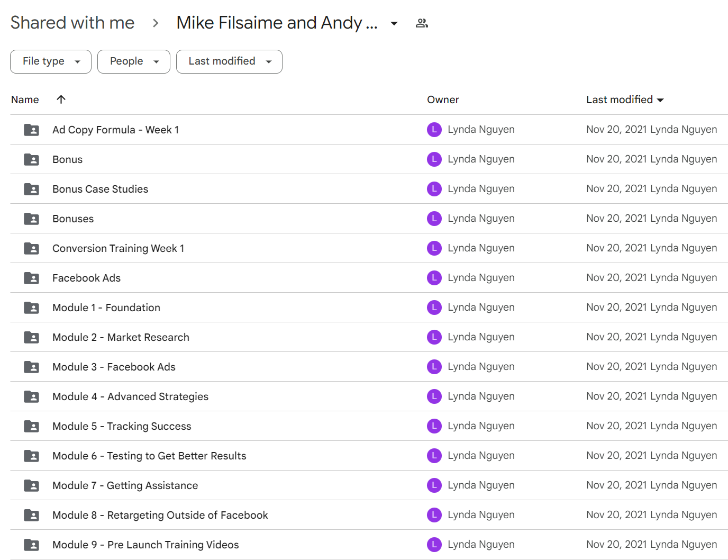Select Module 6 - Testing to Get Better Results
The width and height of the screenshot is (728, 560).
(149, 456)
